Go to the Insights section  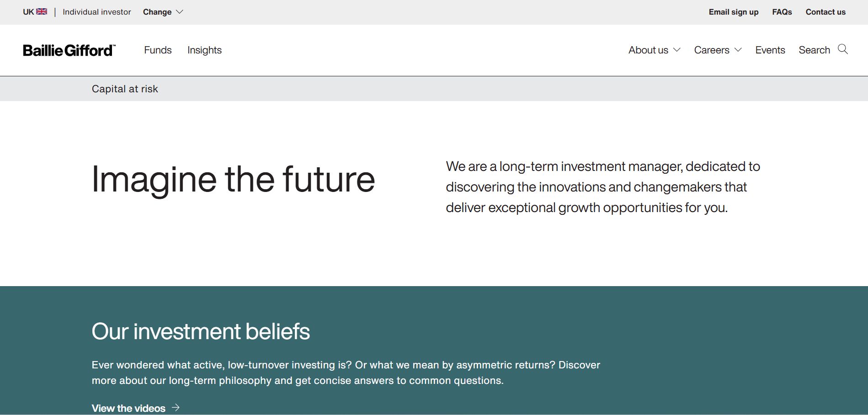click(204, 50)
